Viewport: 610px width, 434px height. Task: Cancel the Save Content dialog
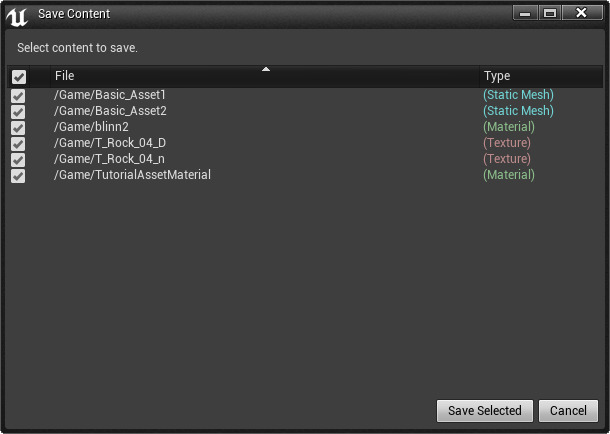[x=568, y=411]
